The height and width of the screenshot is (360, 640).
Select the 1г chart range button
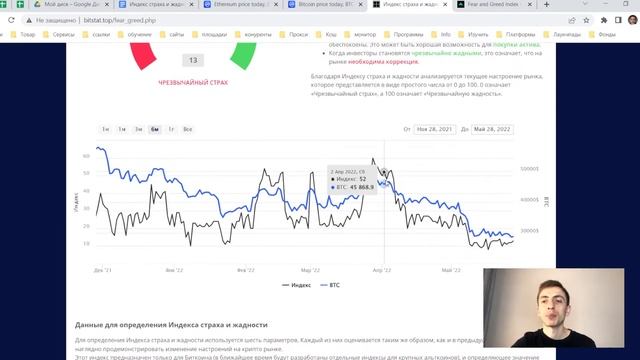171,129
